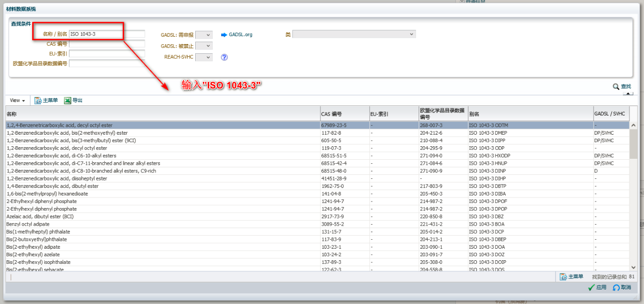Select row Benzyl octyl adipate
Viewport: 644px width, 304px height.
[x=317, y=224]
